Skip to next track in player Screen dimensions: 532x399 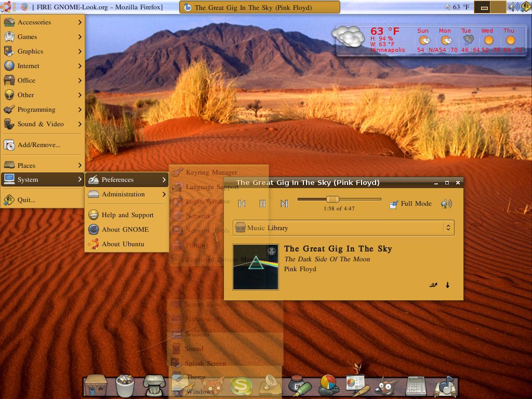click(284, 204)
